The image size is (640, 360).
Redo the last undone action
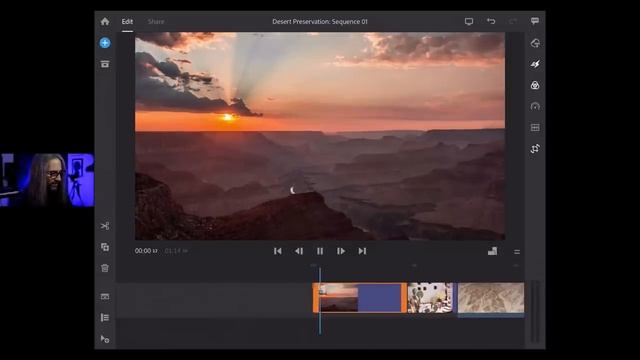coord(513,21)
